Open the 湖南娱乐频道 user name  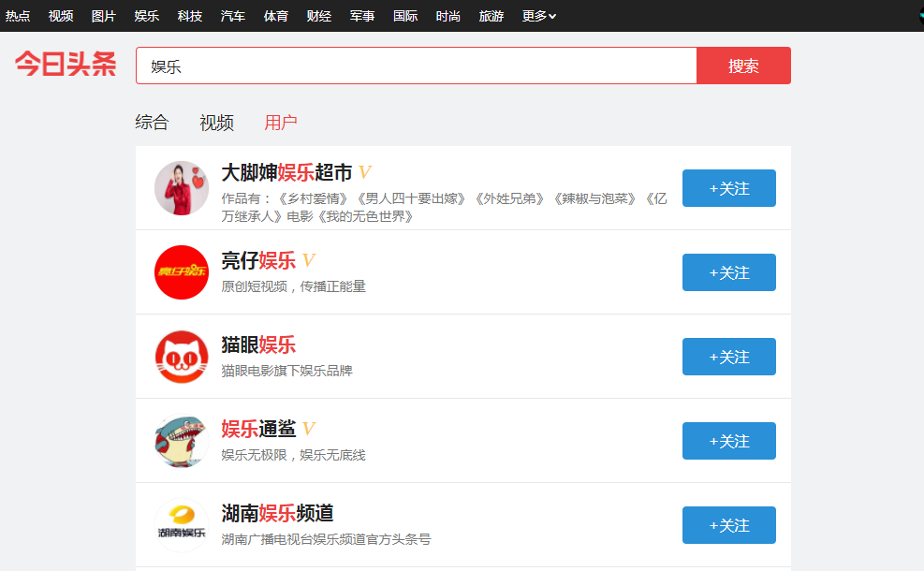[x=277, y=513]
